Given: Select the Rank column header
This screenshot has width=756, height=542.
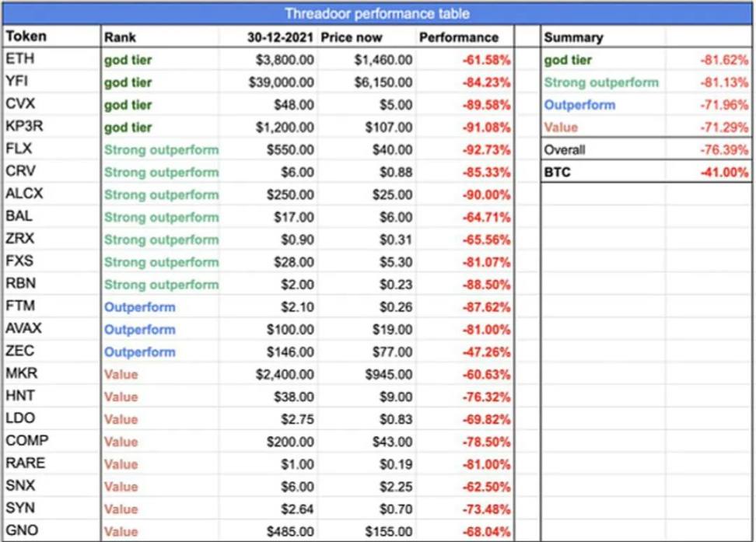Looking at the screenshot, I should click(x=159, y=37).
